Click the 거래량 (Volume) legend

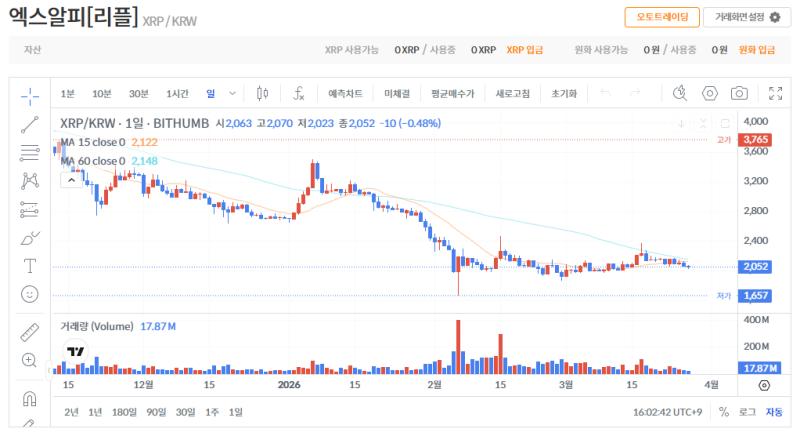click(97, 326)
